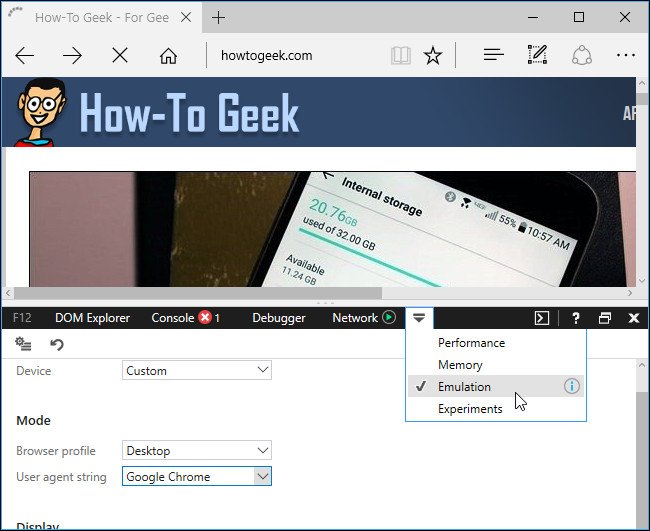The image size is (650, 531).
Task: Click the Console error badge icon
Action: pyautogui.click(x=205, y=318)
